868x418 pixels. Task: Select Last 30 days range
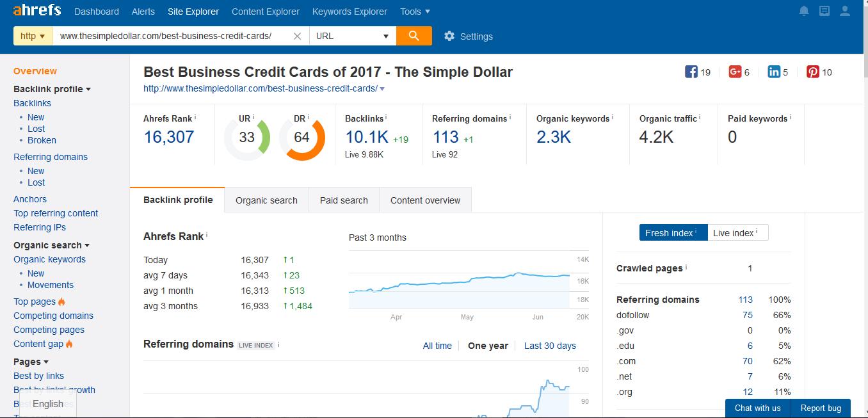(550, 346)
